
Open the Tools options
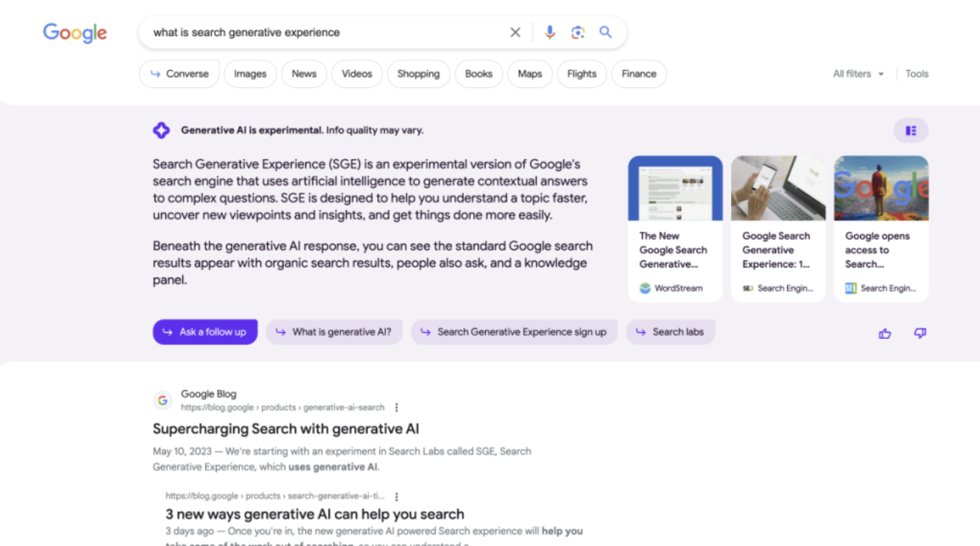[x=916, y=73]
